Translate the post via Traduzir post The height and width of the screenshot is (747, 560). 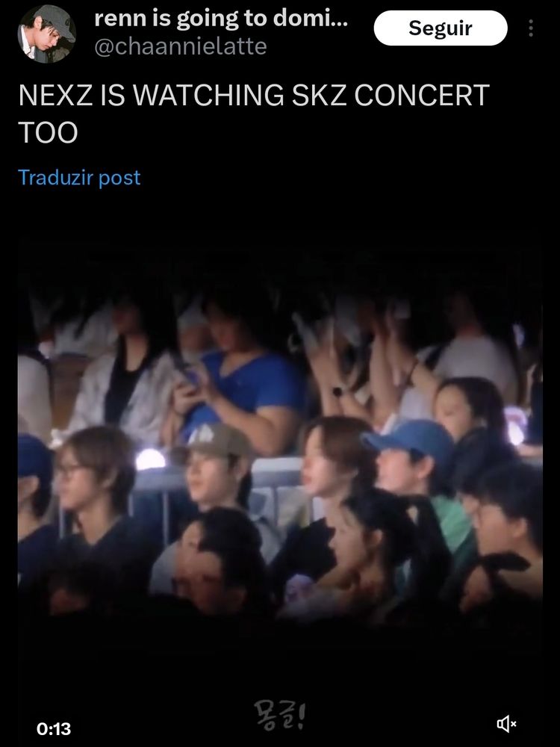[79, 178]
